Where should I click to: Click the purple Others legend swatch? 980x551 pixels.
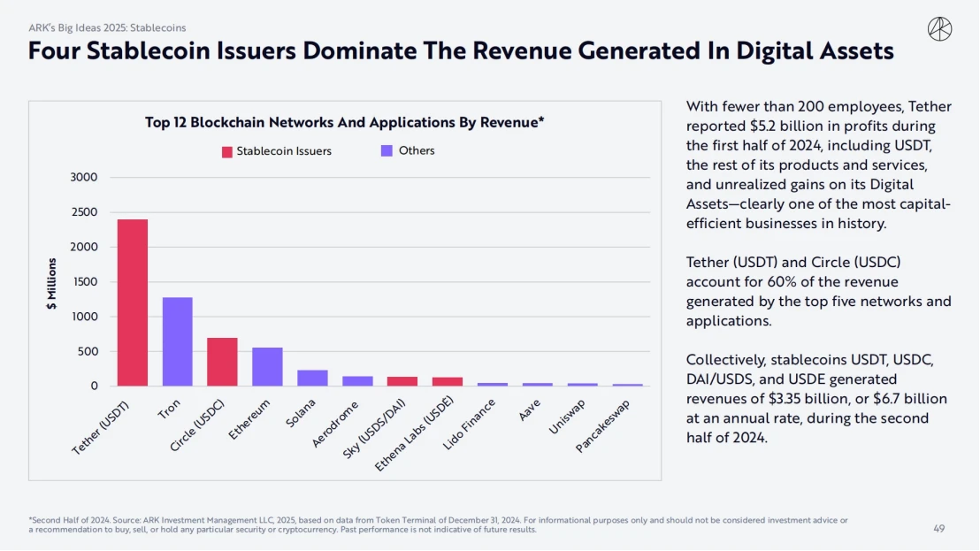387,150
